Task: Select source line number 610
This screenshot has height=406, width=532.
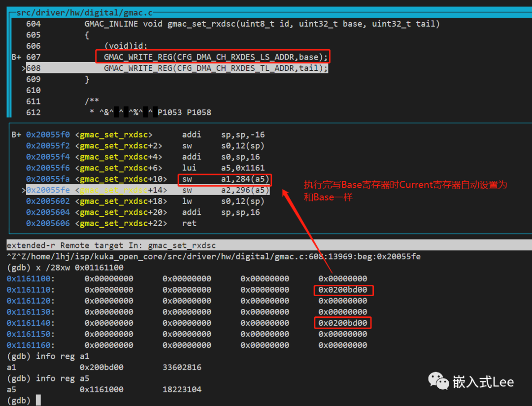Action: point(33,90)
